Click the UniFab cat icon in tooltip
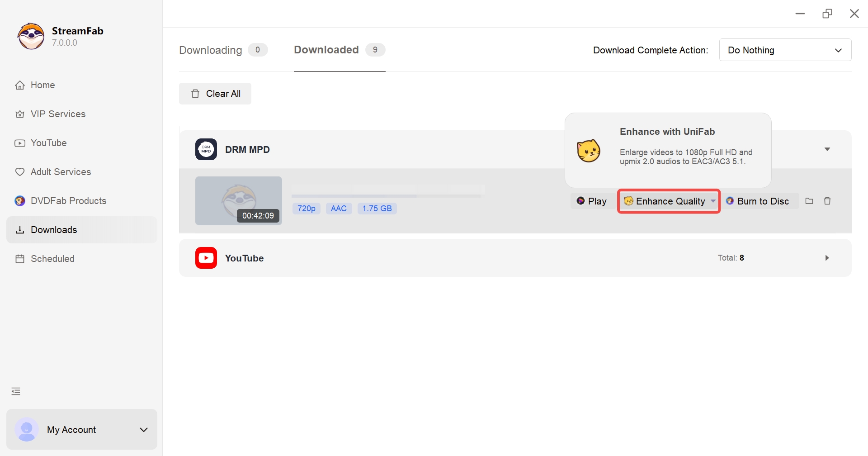This screenshot has width=868, height=456. point(589,151)
